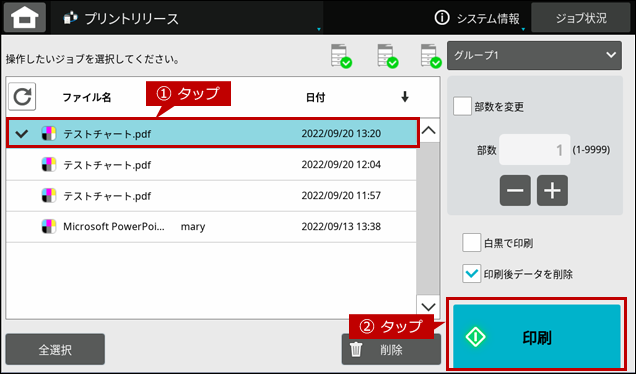Increase copies with plus button
Viewport: 636px width, 374px height.
552,191
